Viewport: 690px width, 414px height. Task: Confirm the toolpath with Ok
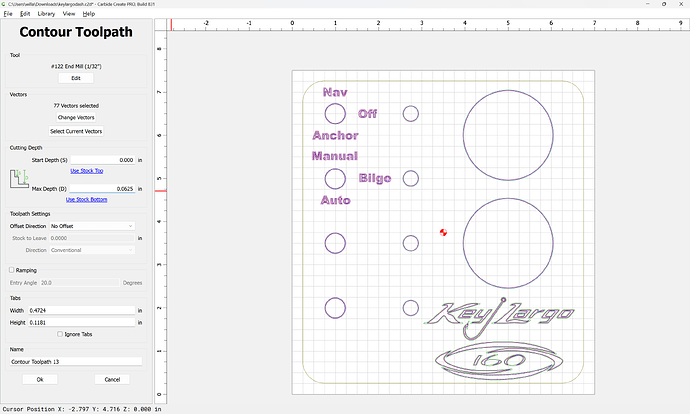(x=40, y=379)
